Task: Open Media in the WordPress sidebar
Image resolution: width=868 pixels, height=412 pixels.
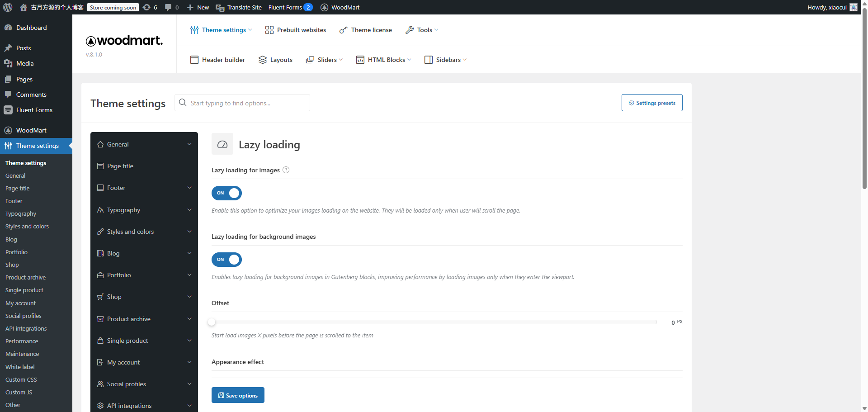Action: [25, 63]
